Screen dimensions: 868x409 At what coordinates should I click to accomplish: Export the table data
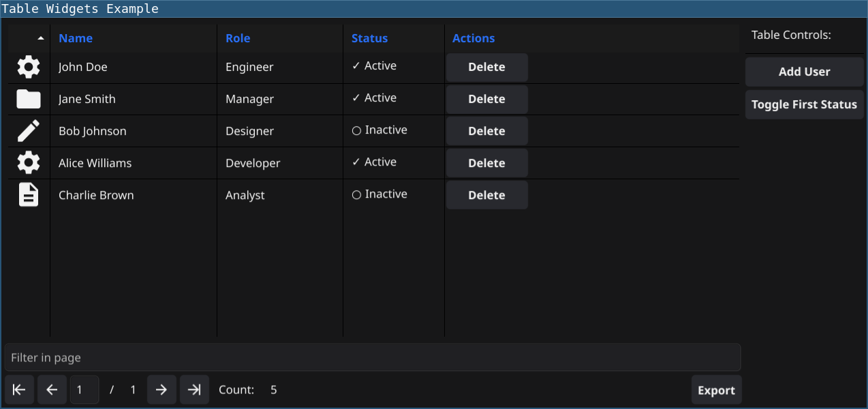(716, 390)
